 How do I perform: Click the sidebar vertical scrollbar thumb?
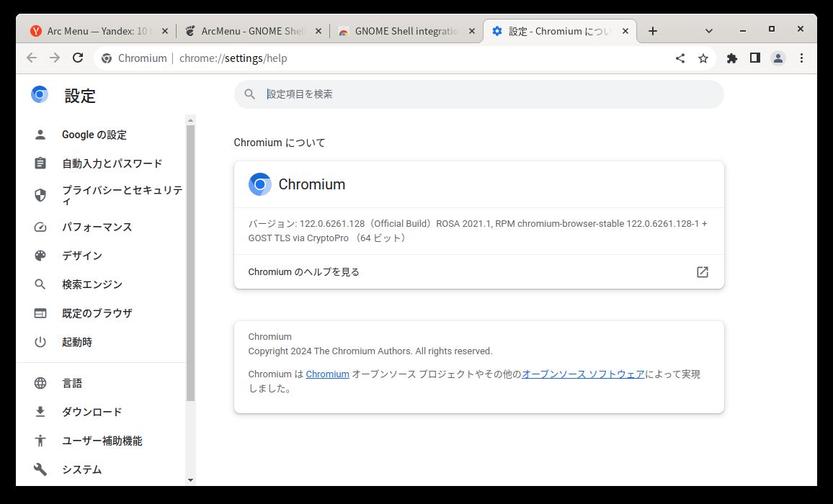[x=191, y=264]
